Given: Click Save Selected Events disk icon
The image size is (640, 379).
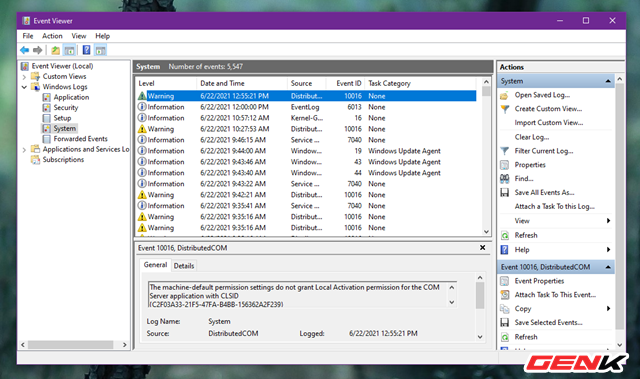Looking at the screenshot, I should coord(505,323).
